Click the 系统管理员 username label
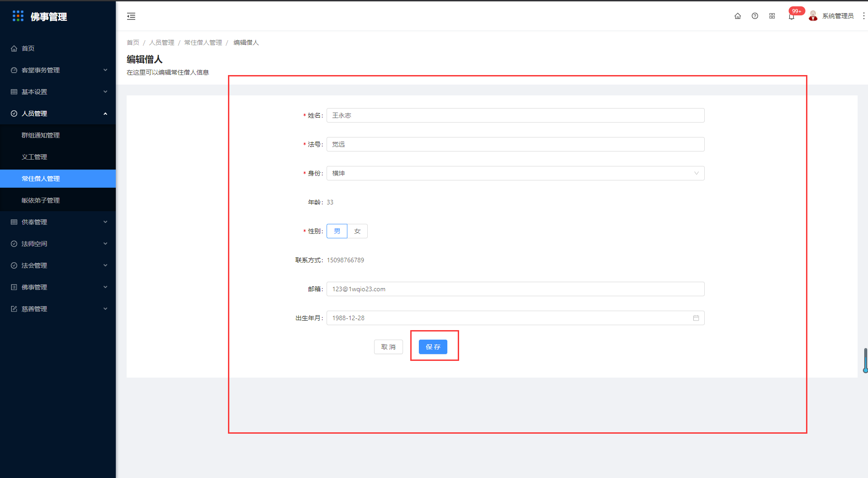 click(838, 16)
